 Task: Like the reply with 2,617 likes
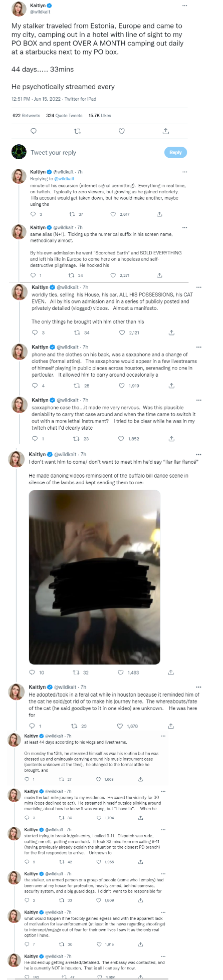113,214
